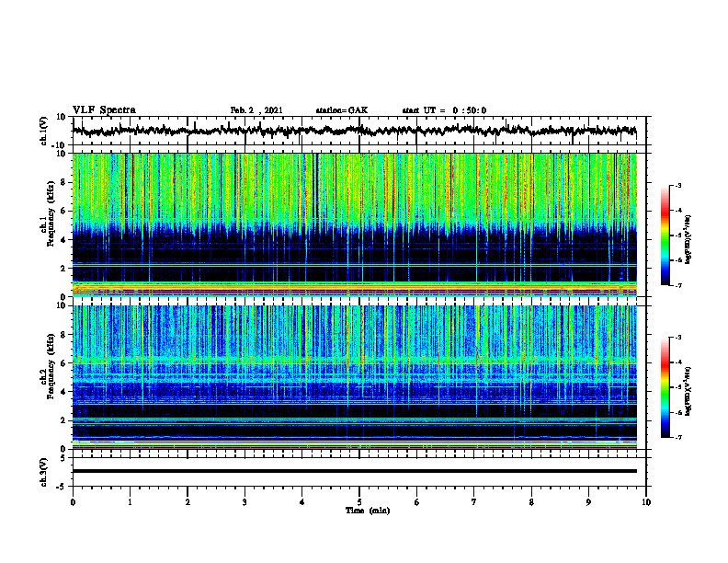Click the ch.1 color scale bar
This screenshot has height=563, width=728.
click(665, 236)
